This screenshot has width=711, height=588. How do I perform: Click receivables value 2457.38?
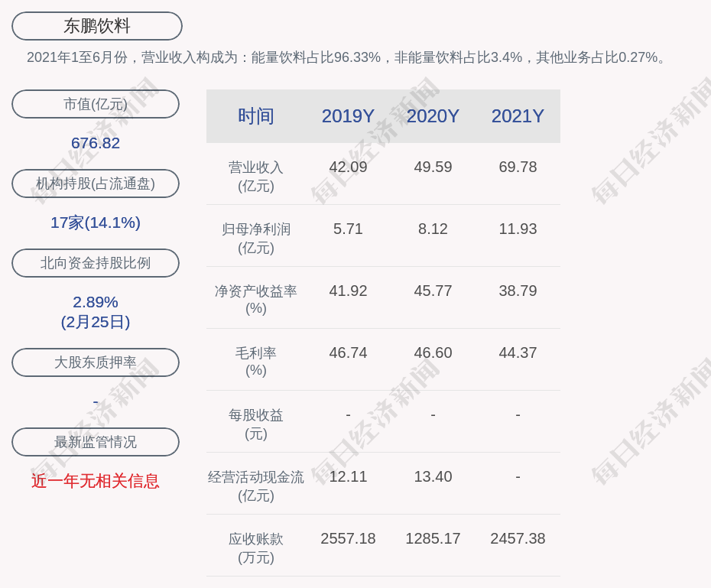click(518, 538)
